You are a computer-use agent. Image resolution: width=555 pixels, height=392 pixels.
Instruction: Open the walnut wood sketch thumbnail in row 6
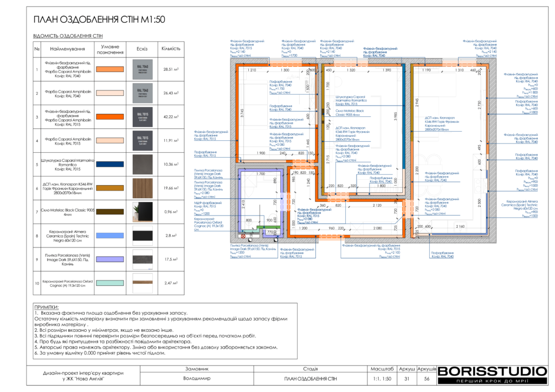(x=143, y=188)
